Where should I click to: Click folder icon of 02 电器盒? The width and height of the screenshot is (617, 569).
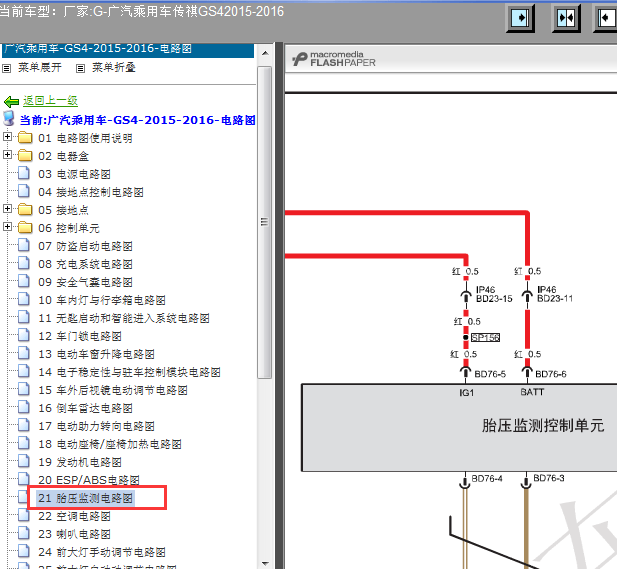point(25,156)
